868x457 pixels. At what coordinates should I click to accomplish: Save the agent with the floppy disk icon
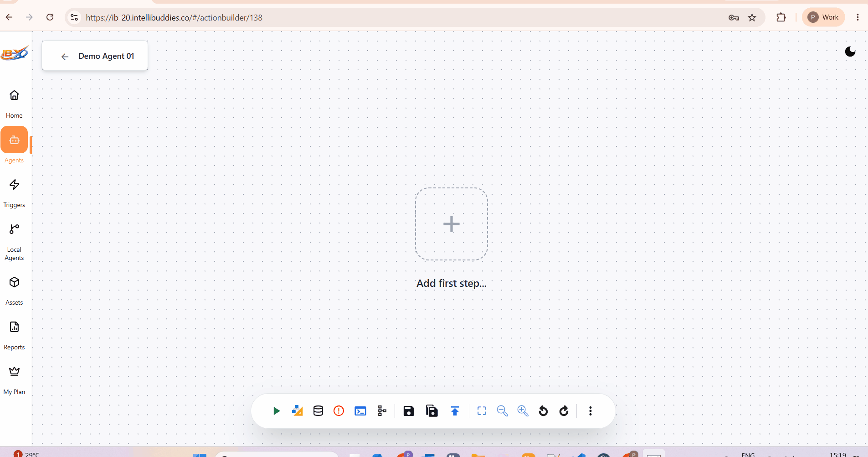(409, 411)
